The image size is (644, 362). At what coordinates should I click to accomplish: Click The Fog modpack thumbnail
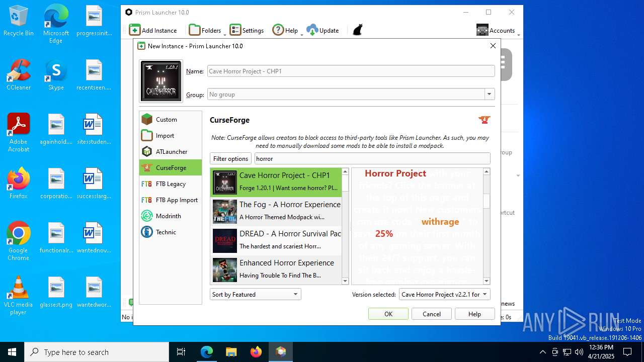pyautogui.click(x=224, y=212)
